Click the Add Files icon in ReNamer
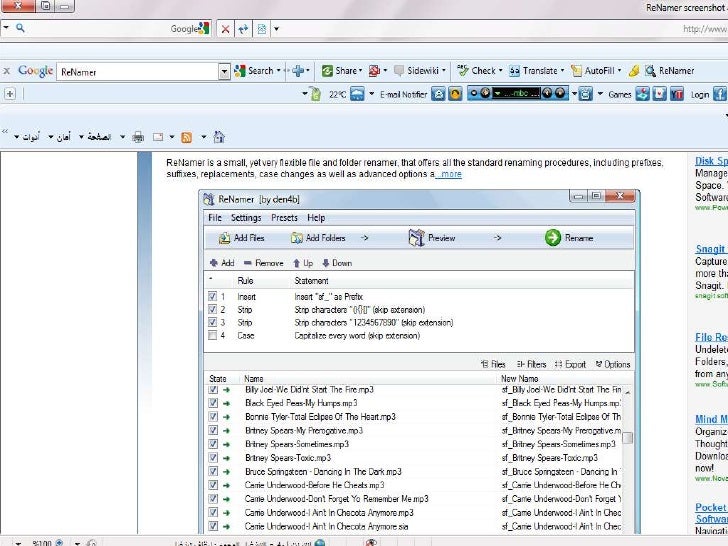This screenshot has width=728, height=546. [224, 238]
